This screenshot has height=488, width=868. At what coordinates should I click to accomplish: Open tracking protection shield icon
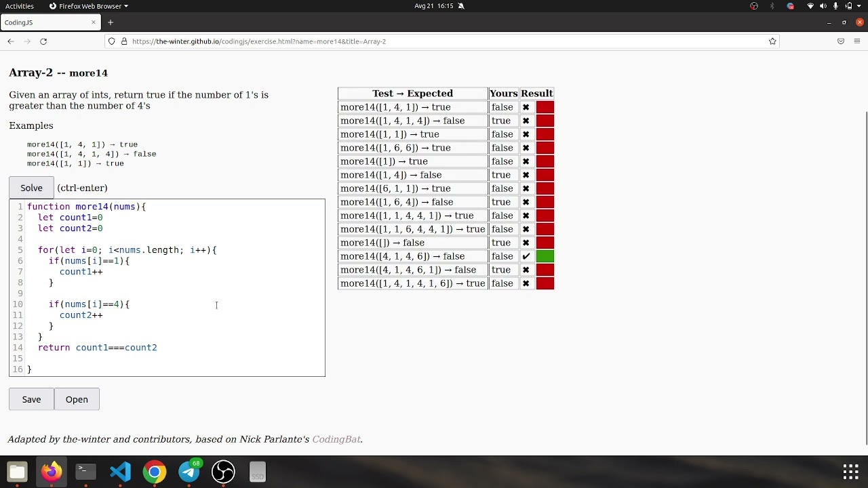click(112, 41)
